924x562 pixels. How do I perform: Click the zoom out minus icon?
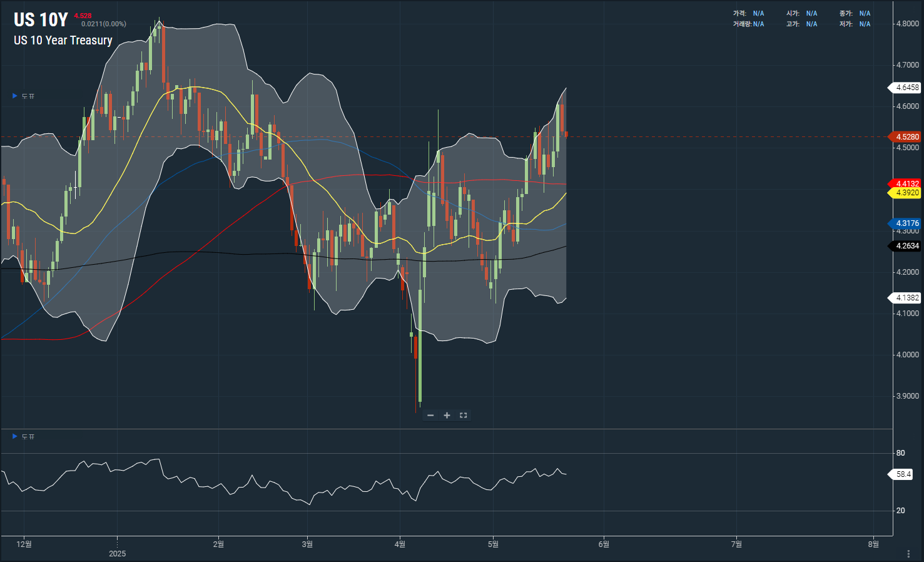pos(430,416)
